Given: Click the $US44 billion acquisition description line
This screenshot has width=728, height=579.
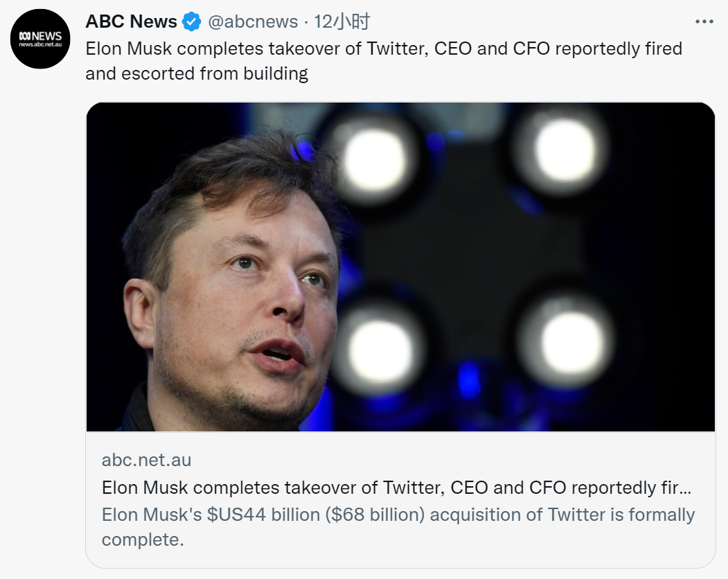Looking at the screenshot, I should point(398,515).
